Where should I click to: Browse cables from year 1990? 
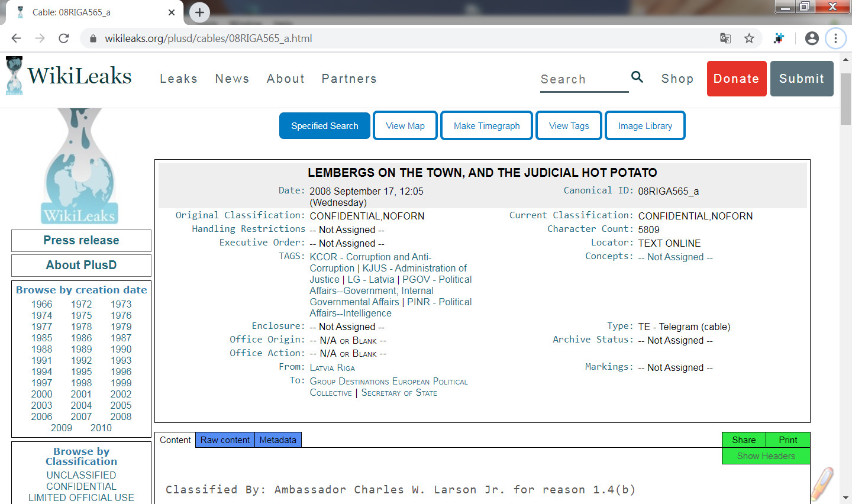[121, 349]
